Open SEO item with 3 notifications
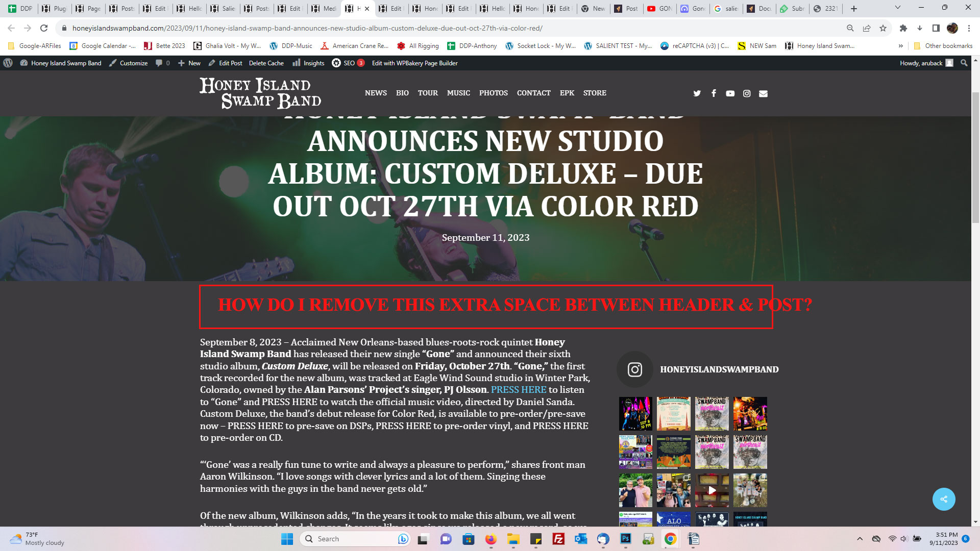 tap(348, 63)
